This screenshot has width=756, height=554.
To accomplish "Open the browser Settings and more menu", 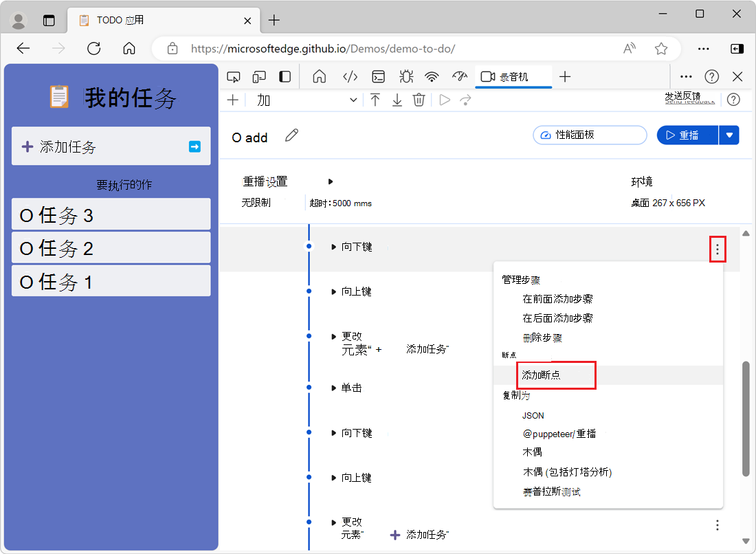I will point(704,48).
